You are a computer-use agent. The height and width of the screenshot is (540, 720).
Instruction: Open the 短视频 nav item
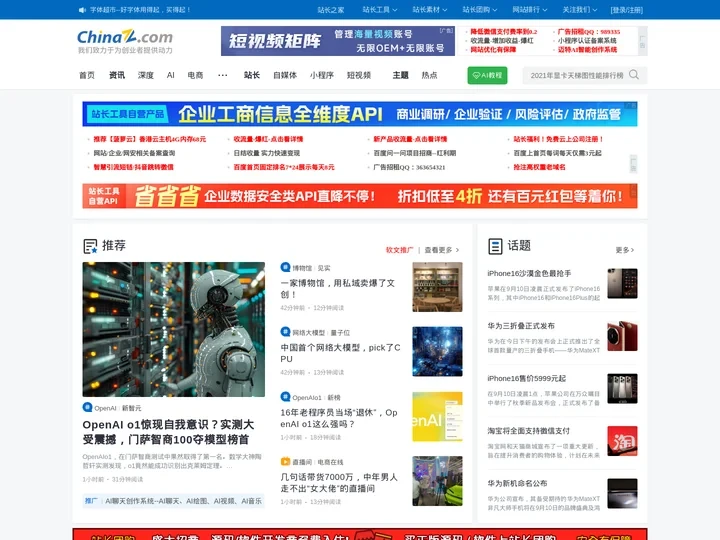tap(359, 75)
